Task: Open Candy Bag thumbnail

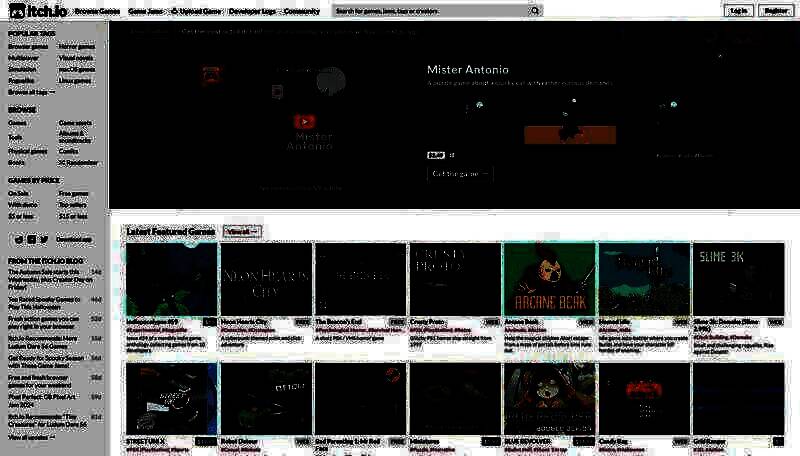Action: tap(644, 398)
